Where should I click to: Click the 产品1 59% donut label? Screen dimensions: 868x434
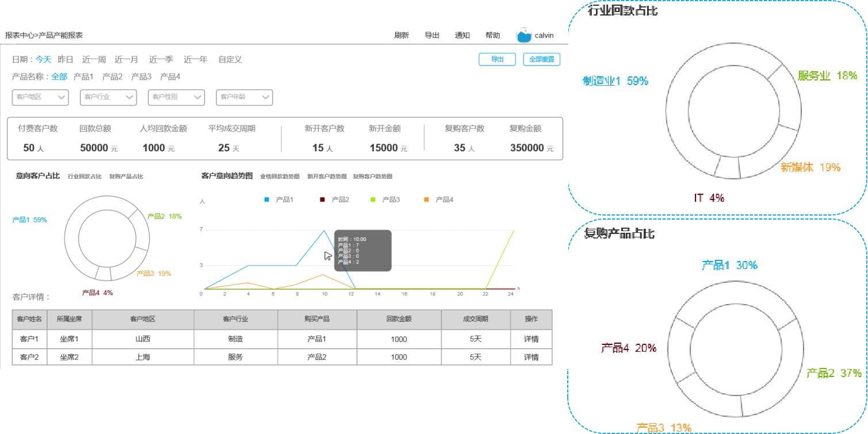[30, 220]
